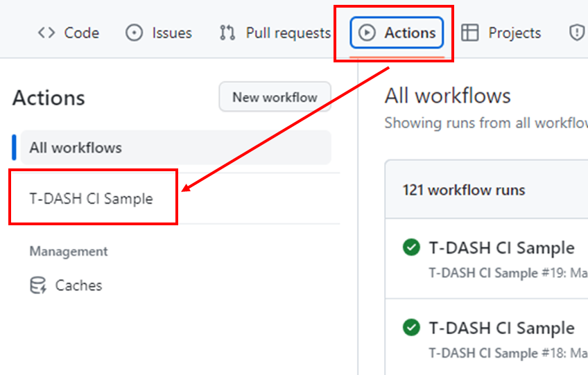Click the Projects tab table icon
The width and height of the screenshot is (588, 375).
tap(470, 33)
